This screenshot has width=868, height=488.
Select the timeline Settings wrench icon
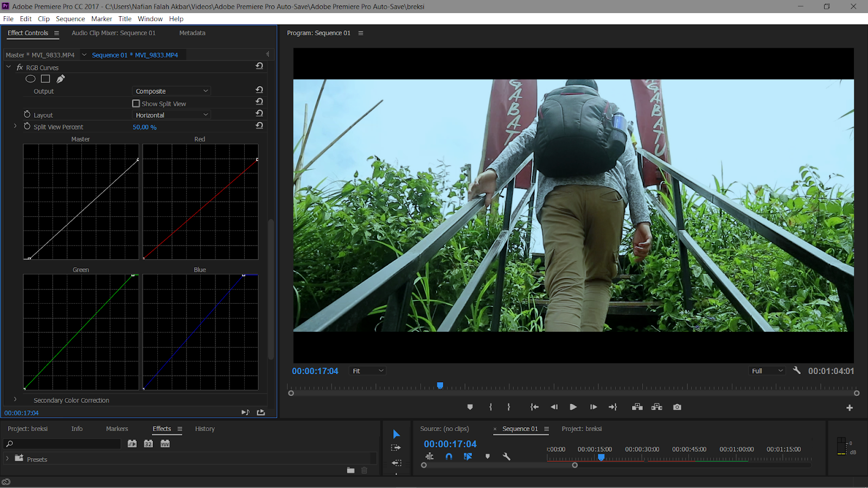506,457
